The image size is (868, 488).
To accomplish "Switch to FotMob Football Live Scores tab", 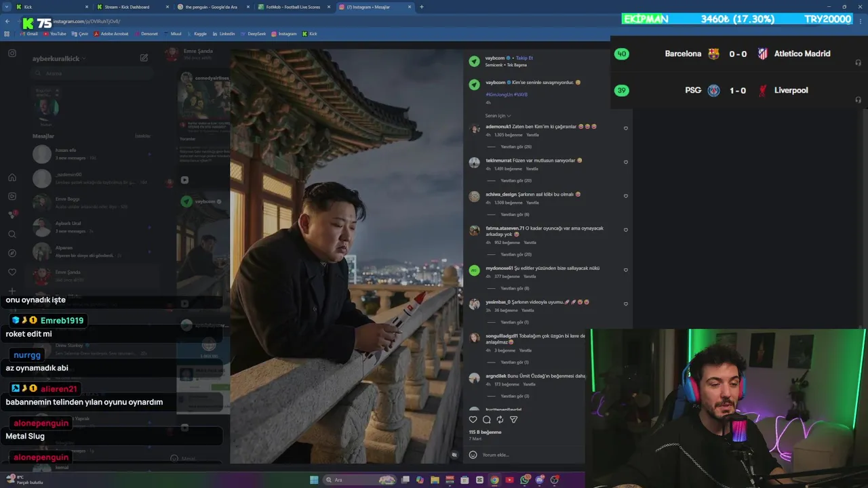I will tap(294, 7).
